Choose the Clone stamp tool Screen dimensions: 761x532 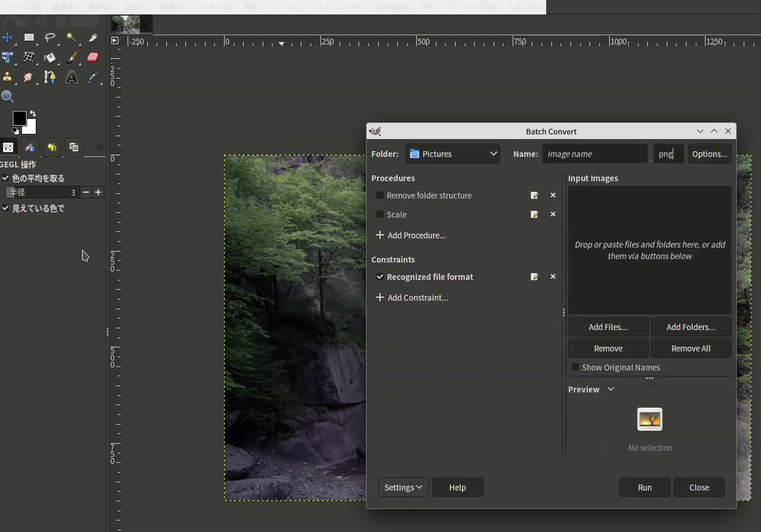[x=8, y=77]
